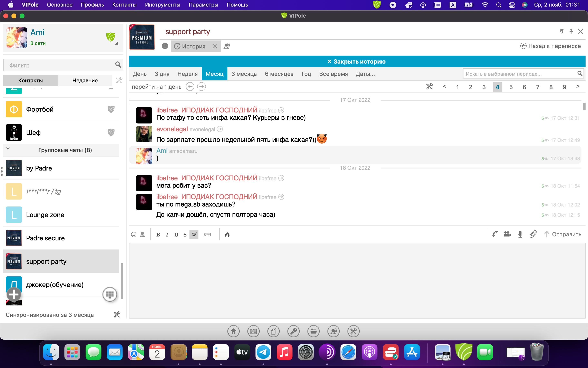This screenshot has height=368, width=588.
Task: Open history display settings tools icon
Action: (x=429, y=87)
